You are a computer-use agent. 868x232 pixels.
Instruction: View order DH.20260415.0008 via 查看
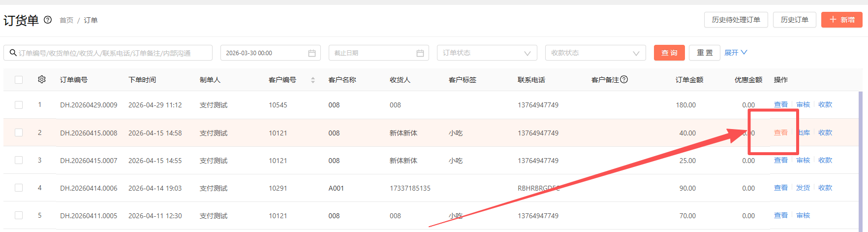781,133
